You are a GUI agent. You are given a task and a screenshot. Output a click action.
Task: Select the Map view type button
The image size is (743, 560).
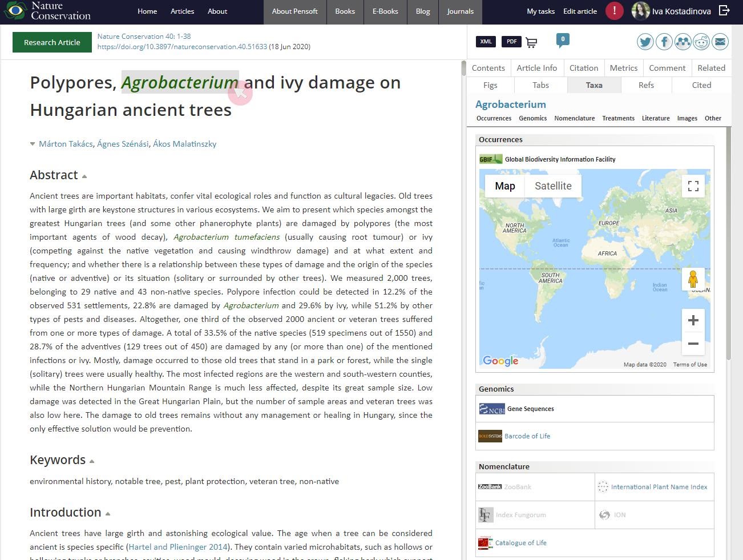pyautogui.click(x=504, y=186)
